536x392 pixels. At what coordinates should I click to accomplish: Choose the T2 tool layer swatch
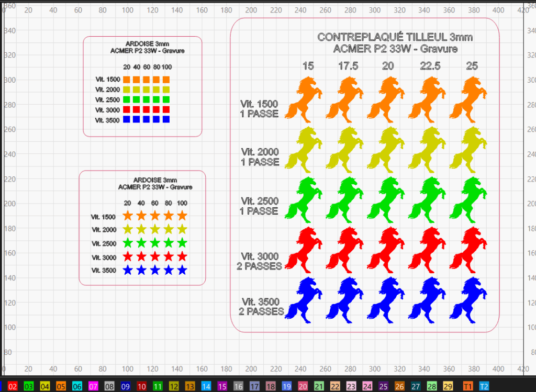pyautogui.click(x=484, y=387)
